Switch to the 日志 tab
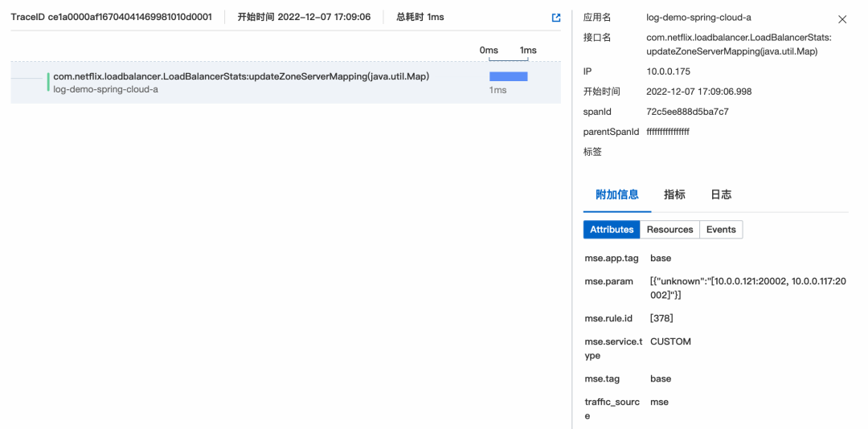The height and width of the screenshot is (429, 868). click(721, 194)
